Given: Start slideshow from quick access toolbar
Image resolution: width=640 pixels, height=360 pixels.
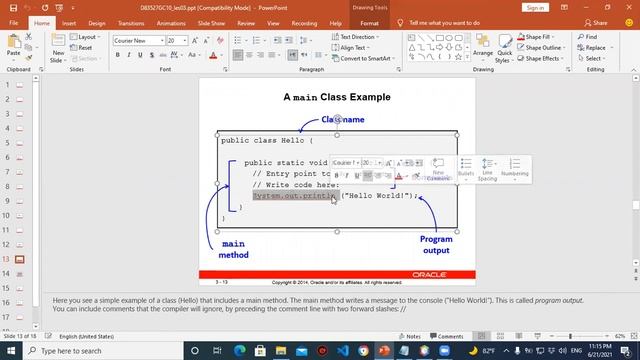Looking at the screenshot, I should (59, 8).
